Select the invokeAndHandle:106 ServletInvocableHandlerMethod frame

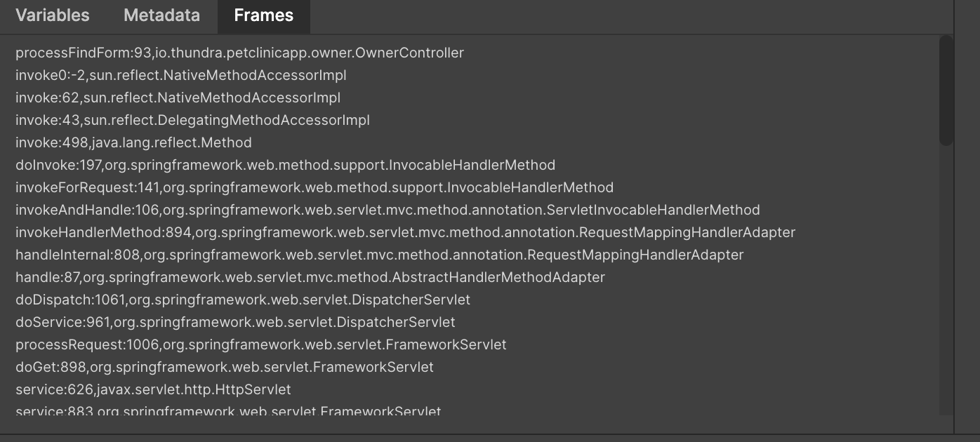tap(388, 210)
